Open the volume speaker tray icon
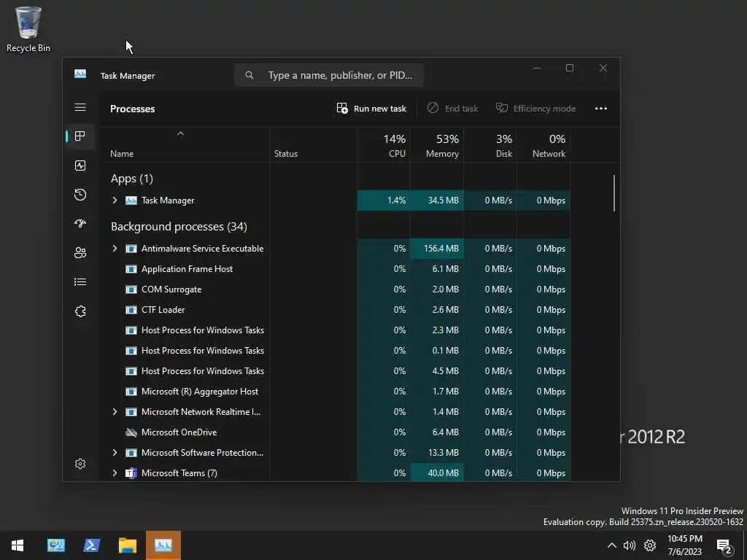 [630, 545]
